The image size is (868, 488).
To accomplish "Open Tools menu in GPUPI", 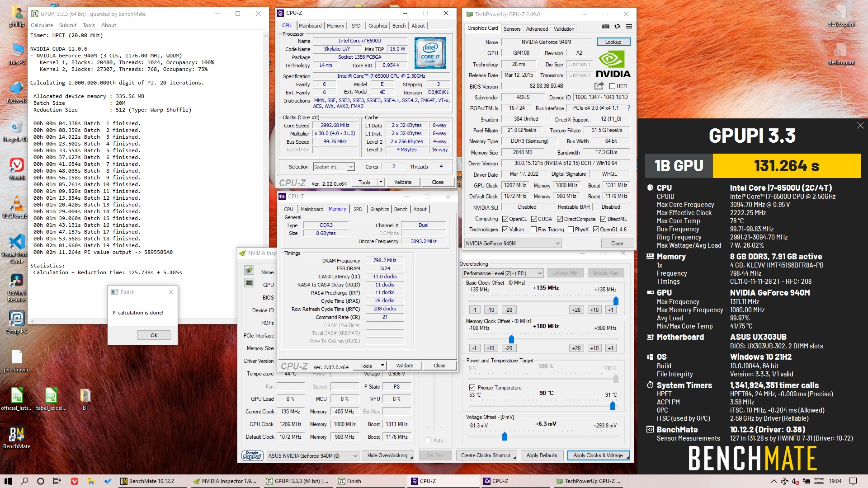I will point(89,25).
